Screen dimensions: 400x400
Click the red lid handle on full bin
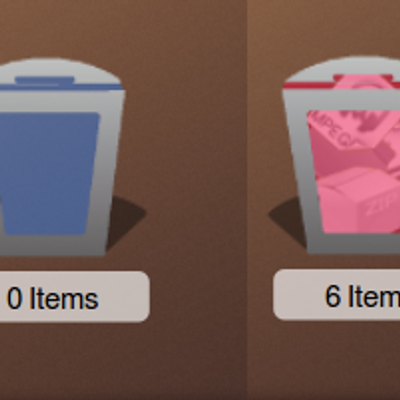[363, 78]
